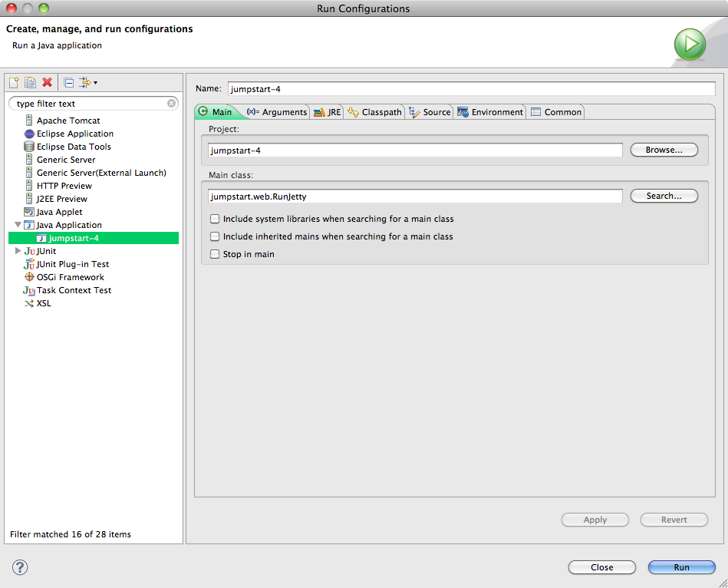Image resolution: width=728 pixels, height=588 pixels.
Task: Switch to the Classpath tab
Action: pyautogui.click(x=374, y=112)
